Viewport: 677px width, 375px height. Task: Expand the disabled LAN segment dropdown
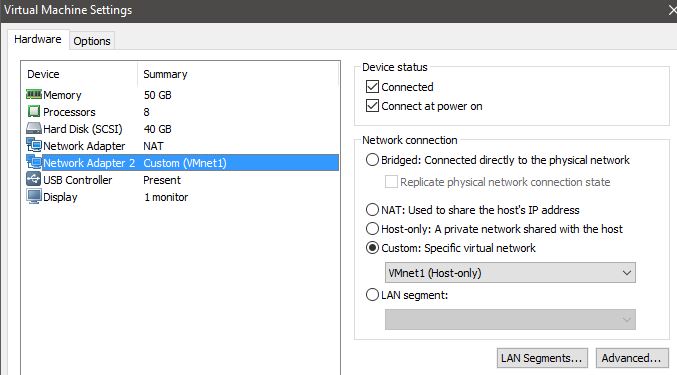510,319
